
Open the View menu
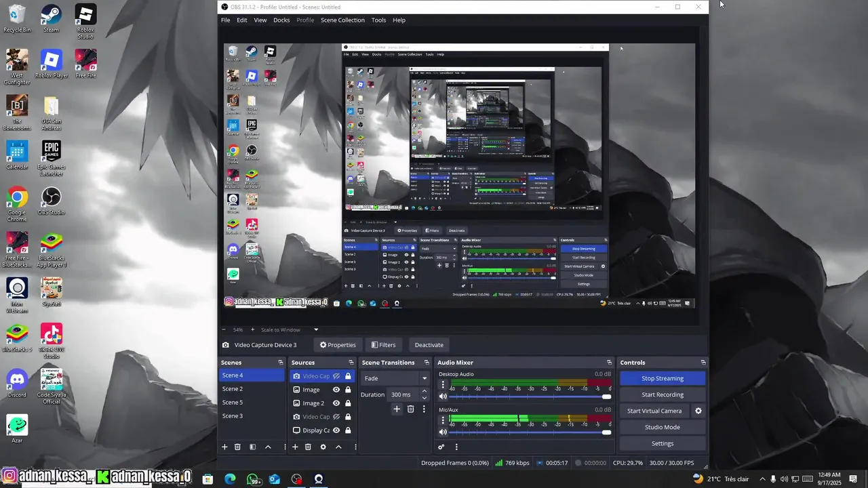pos(260,20)
